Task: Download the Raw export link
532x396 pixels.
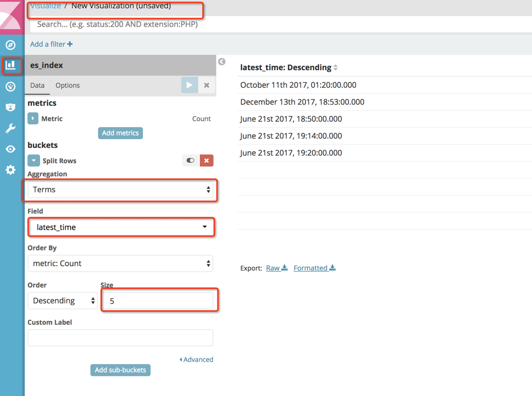Action: (276, 268)
